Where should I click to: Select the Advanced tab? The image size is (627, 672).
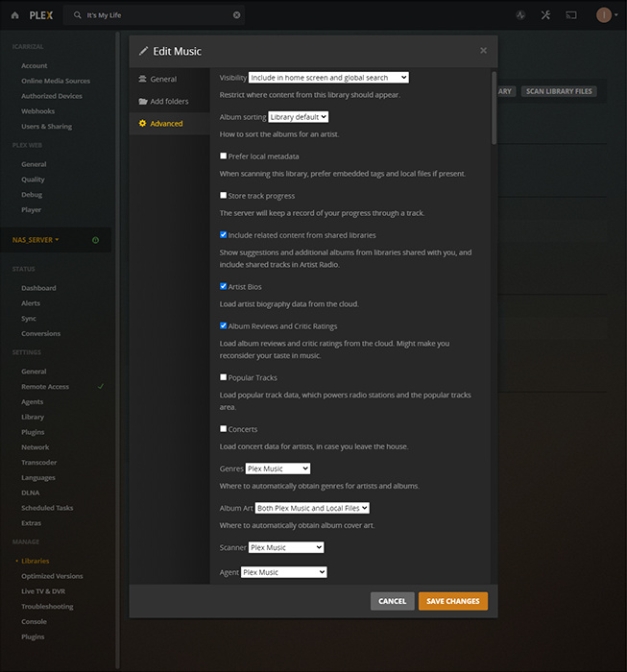point(170,124)
